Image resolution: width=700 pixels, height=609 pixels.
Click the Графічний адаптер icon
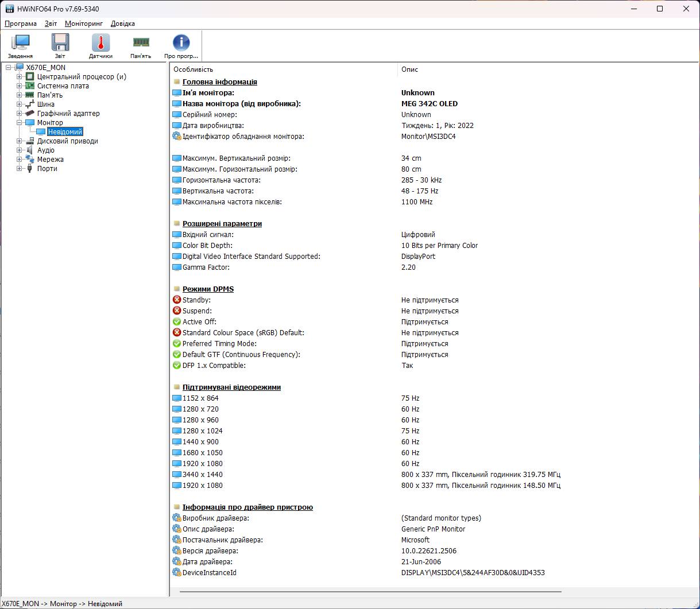point(29,113)
